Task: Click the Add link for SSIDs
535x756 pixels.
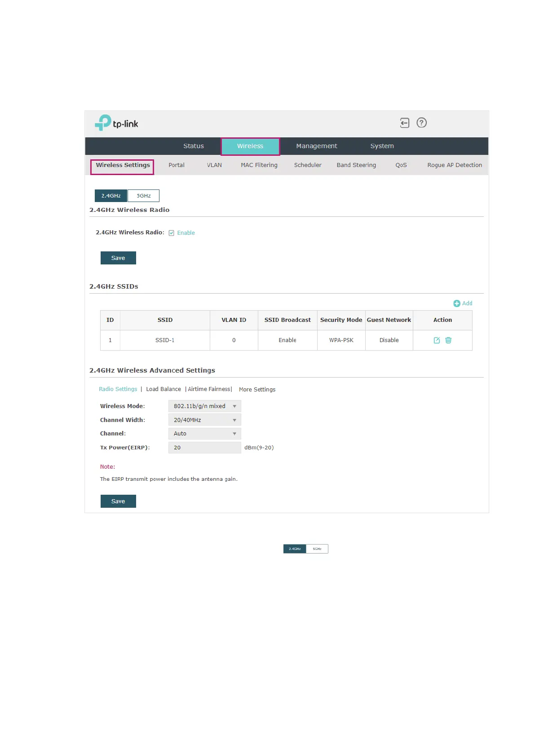Action: tap(467, 303)
